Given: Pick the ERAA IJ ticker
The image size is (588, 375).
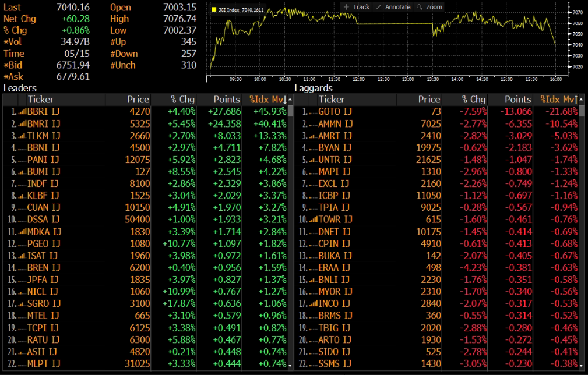Looking at the screenshot, I should pos(334,267).
